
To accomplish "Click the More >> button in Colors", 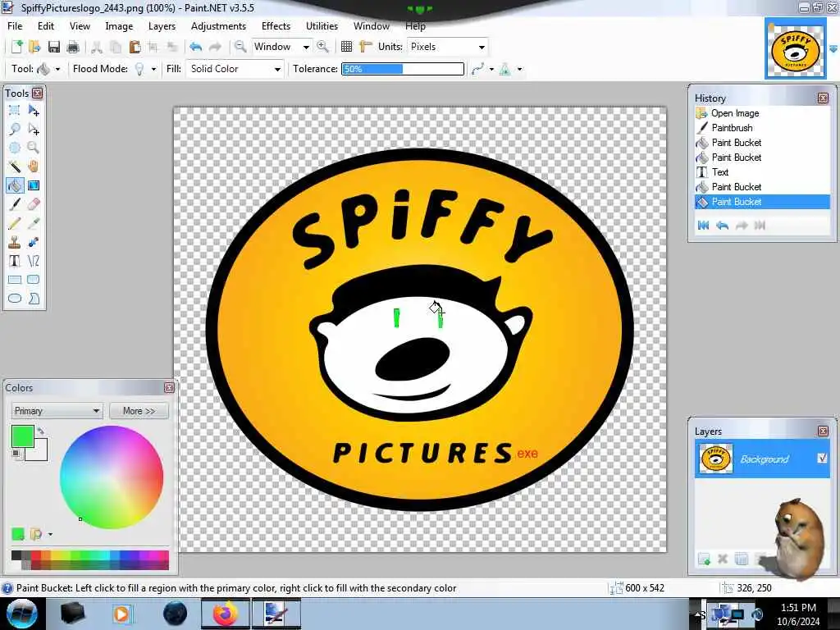I will tap(139, 411).
